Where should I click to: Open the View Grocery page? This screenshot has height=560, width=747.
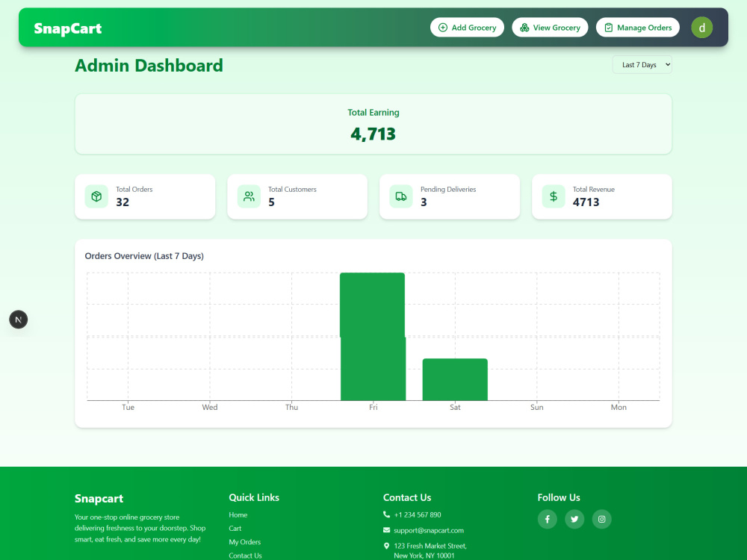pyautogui.click(x=550, y=28)
